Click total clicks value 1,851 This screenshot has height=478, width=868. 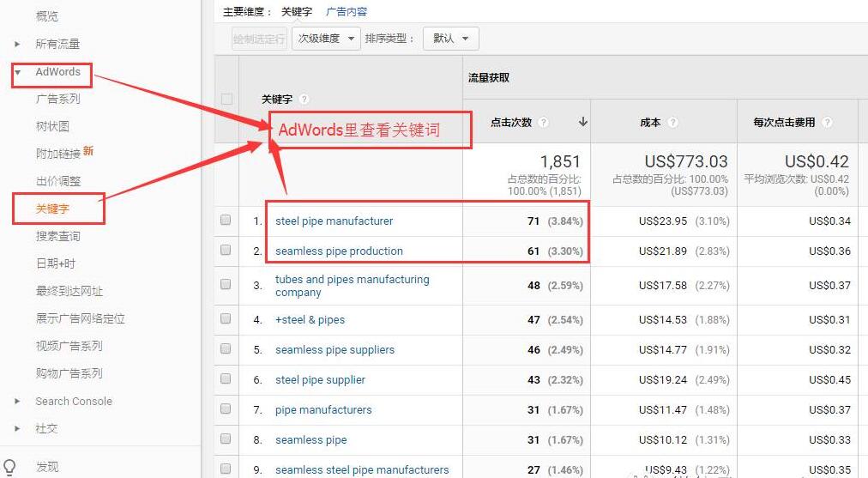560,161
